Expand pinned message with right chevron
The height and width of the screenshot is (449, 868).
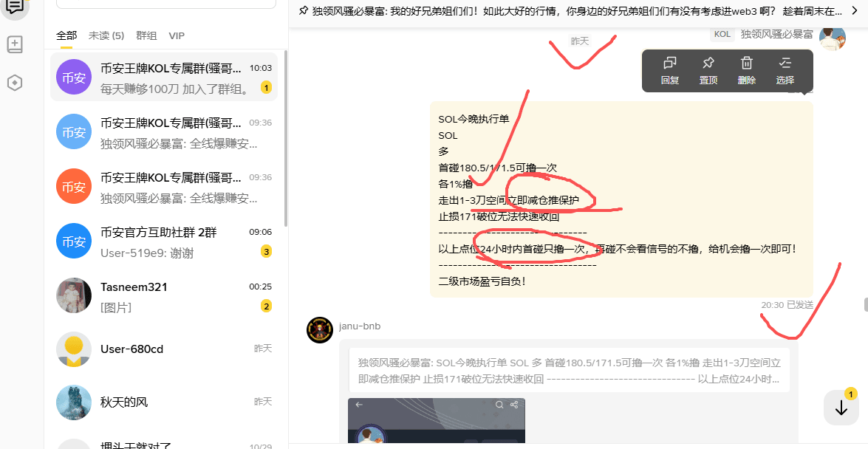854,10
